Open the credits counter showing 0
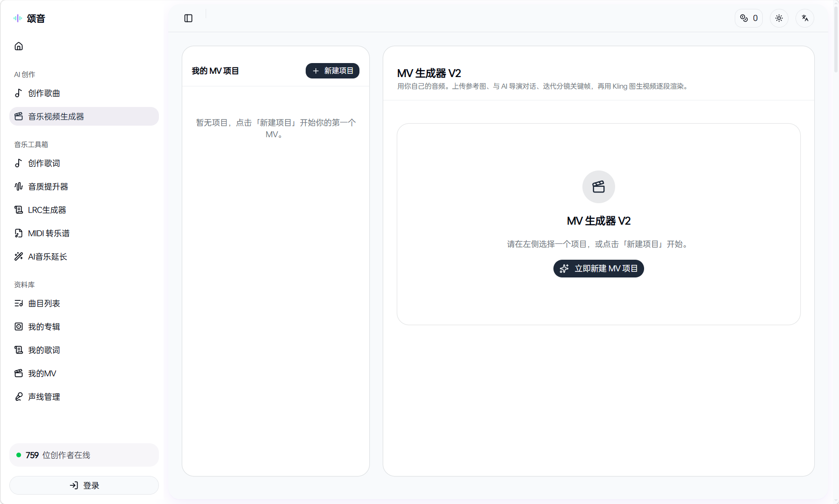 tap(749, 18)
